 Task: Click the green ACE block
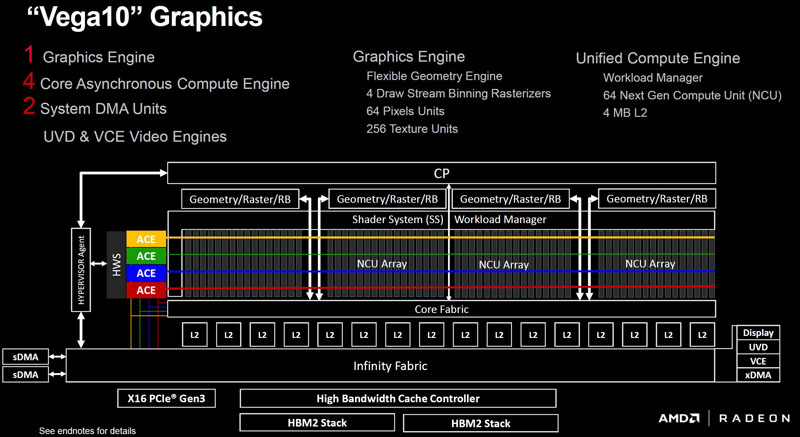tap(146, 256)
